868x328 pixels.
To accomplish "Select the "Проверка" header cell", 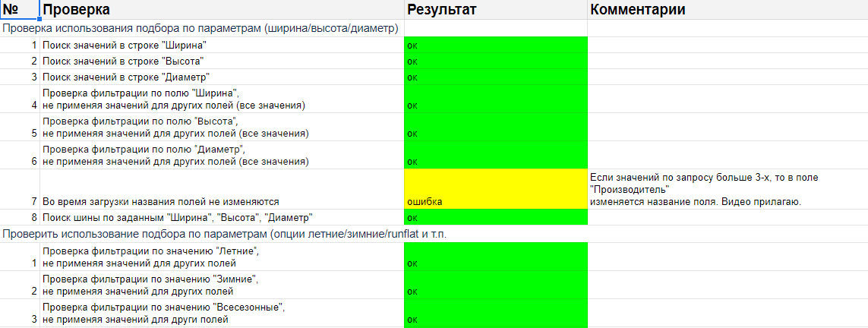I will [x=222, y=9].
